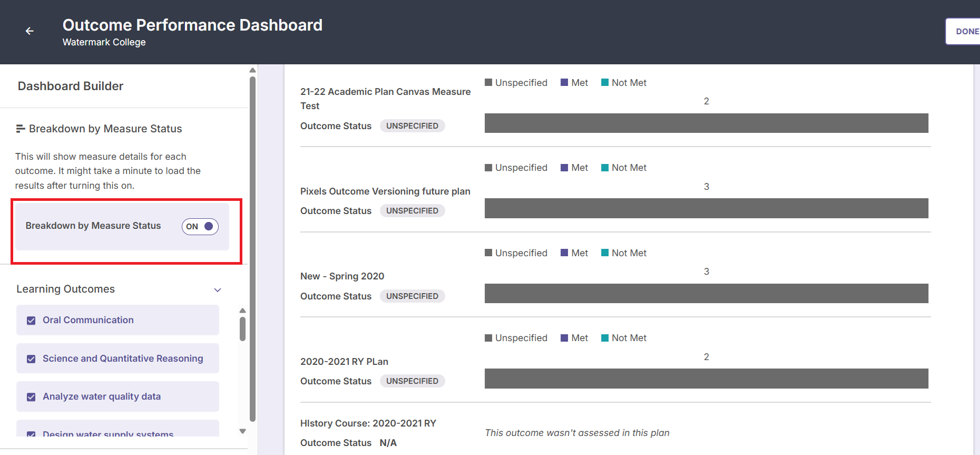Click the Dashboard Builder heading
The image size is (980, 455).
pyautogui.click(x=71, y=86)
